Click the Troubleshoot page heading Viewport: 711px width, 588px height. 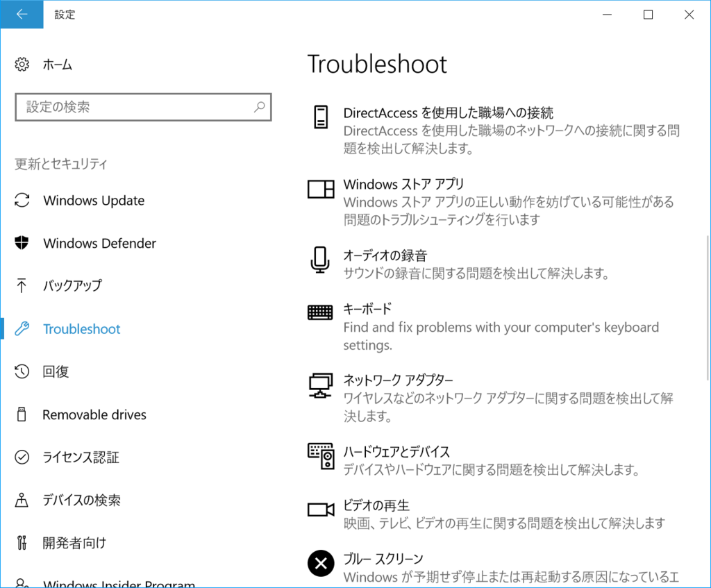pos(377,64)
